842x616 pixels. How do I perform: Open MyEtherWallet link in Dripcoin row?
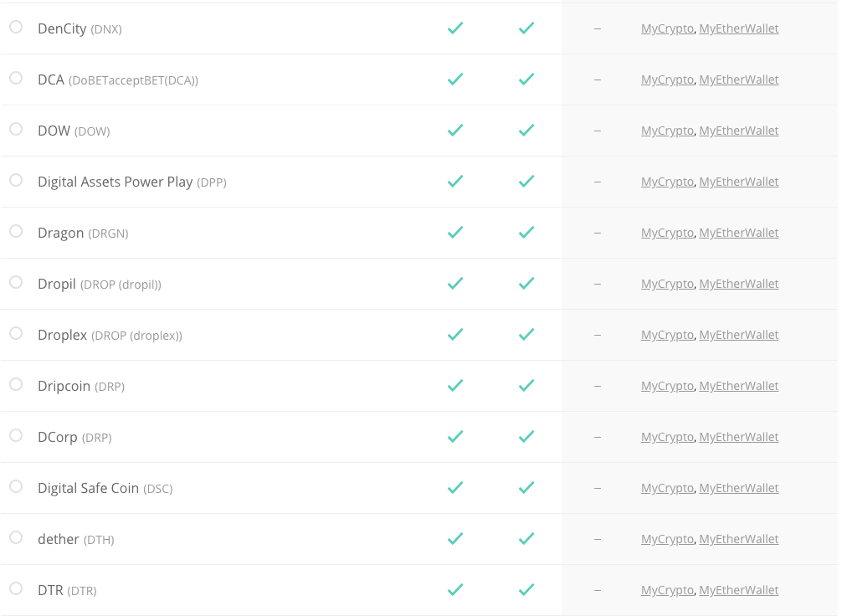pos(739,386)
